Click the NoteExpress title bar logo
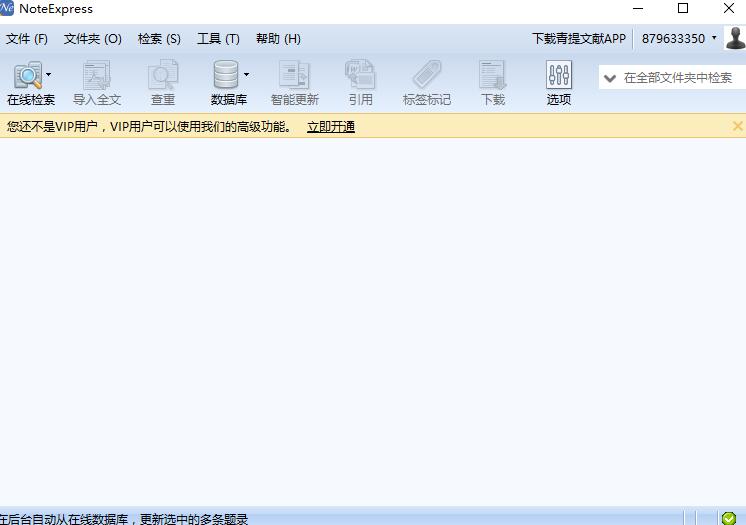Screen dimensions: 746x525 7,8
